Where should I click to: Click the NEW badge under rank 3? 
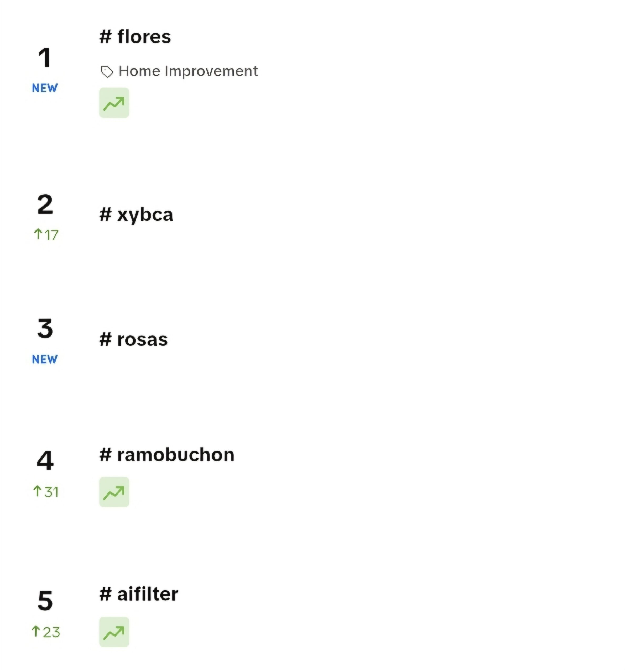click(45, 359)
